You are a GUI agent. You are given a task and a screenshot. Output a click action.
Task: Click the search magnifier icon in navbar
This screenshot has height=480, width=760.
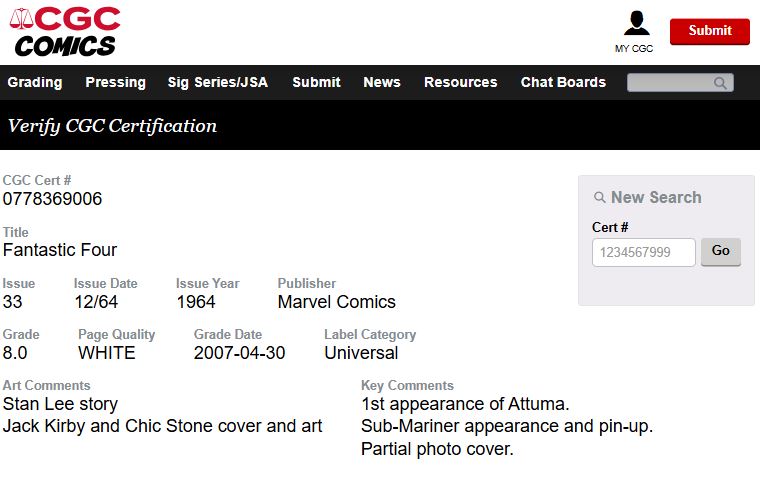pos(720,83)
